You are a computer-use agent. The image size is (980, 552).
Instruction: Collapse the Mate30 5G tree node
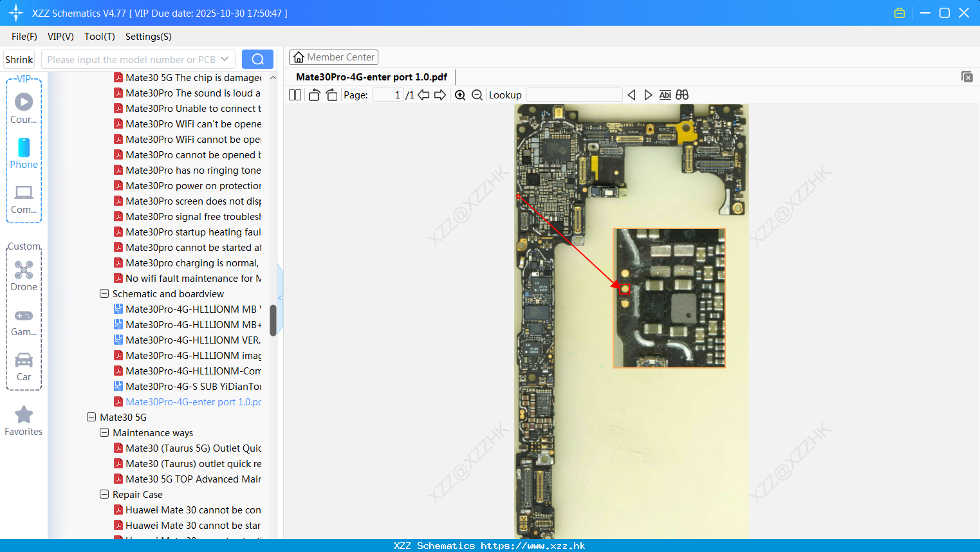point(91,418)
